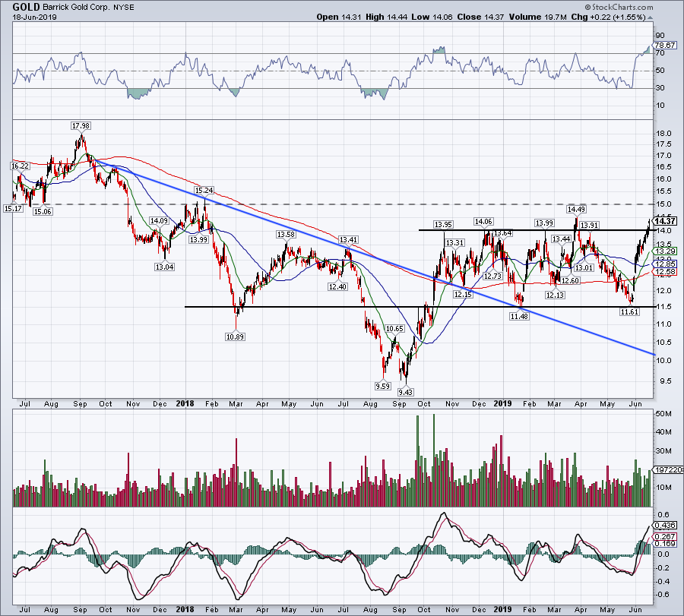Click the RSI value tag 78.67

click(x=665, y=45)
